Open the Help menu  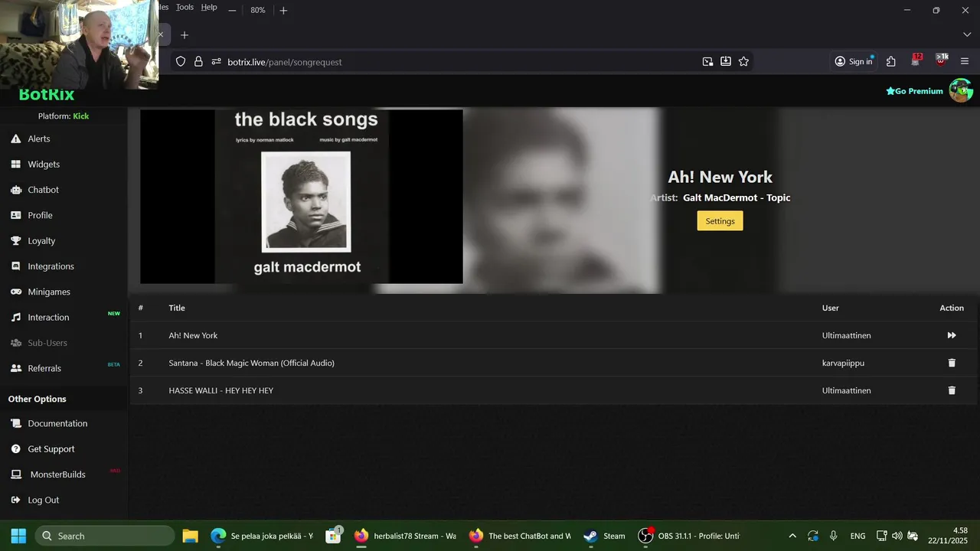[209, 7]
